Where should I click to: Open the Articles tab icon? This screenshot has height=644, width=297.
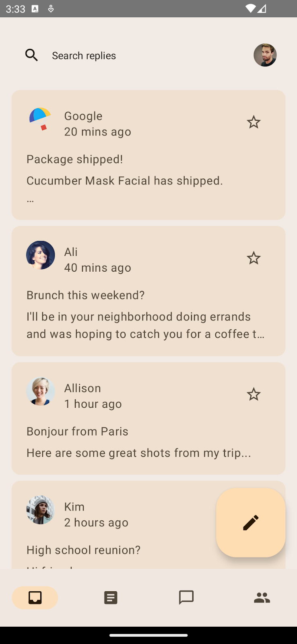[111, 598]
